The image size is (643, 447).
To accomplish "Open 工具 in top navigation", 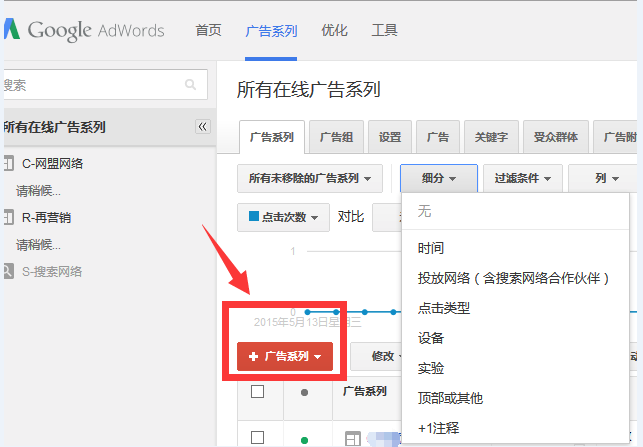I will [384, 30].
